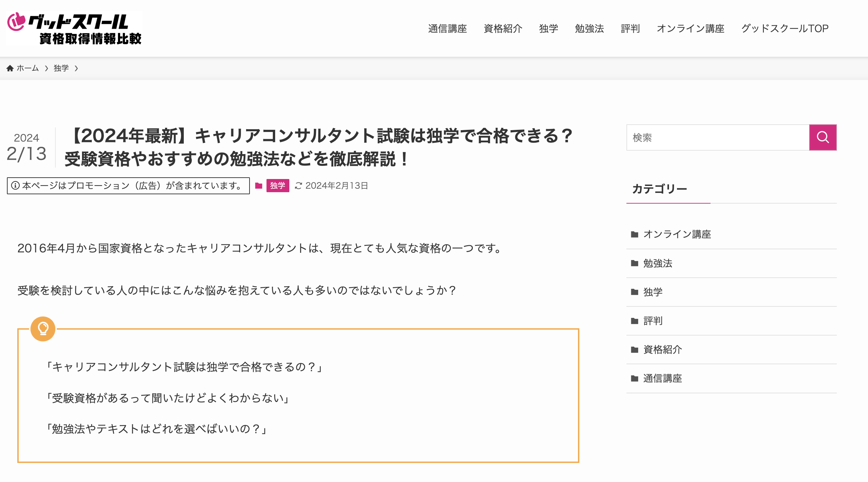Click the pink 独学 category tag
The height and width of the screenshot is (482, 868).
click(x=278, y=186)
